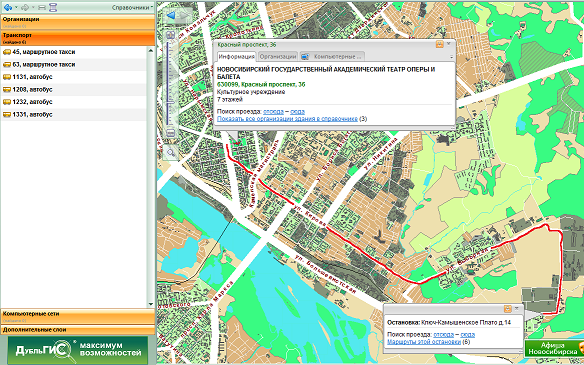The height and width of the screenshot is (365, 584).
Task: Click the orange pin icon on Остановка popup
Action: click(x=507, y=309)
